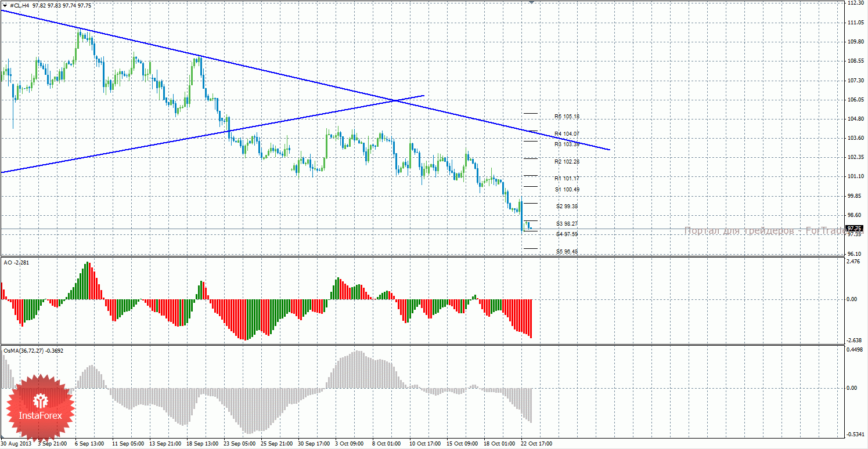Click the 112.30 price scale value
Viewport: 868px width, 449px height.
coord(855,3)
